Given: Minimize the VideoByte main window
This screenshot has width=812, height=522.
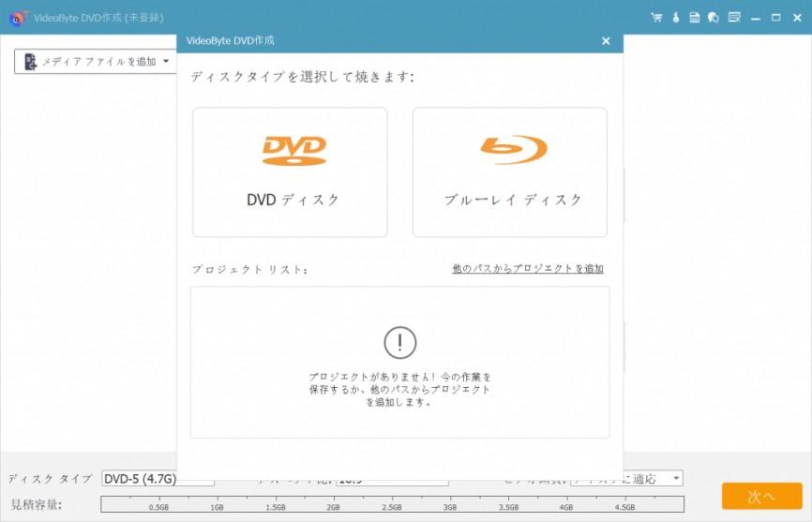Looking at the screenshot, I should [x=756, y=18].
